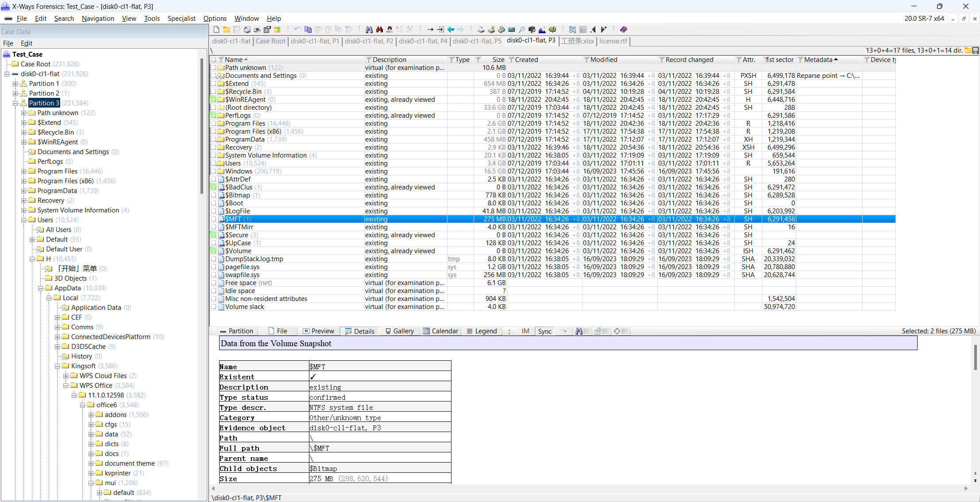Viewport: 980px width, 502px height.
Task: Click the Back cyan arrow icon
Action: coord(451,30)
